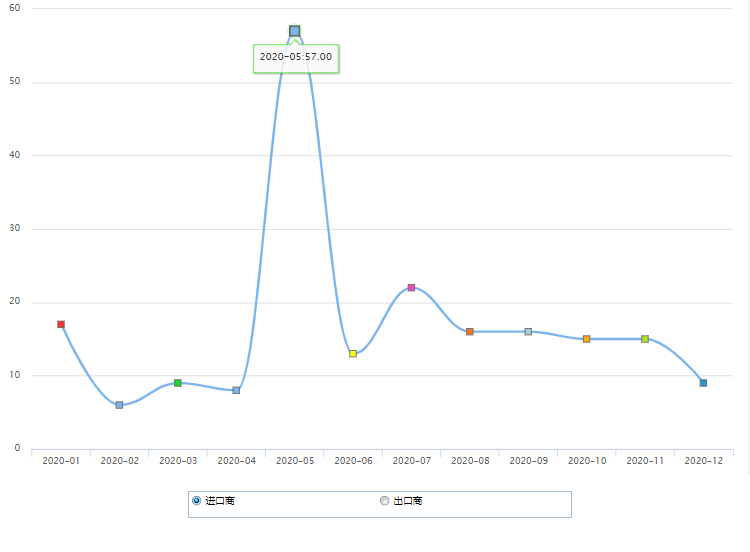Select the orange 2020-08 data marker
This screenshot has height=552, width=750.
(470, 331)
